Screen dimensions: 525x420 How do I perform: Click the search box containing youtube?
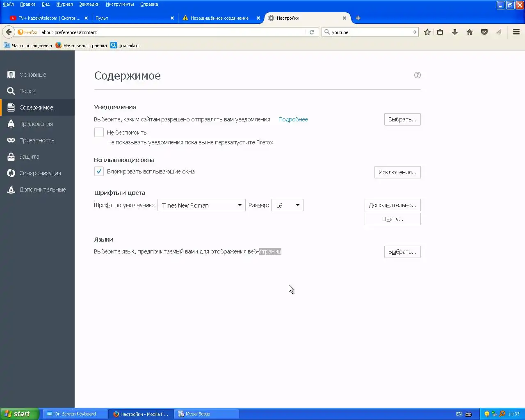[x=370, y=32]
